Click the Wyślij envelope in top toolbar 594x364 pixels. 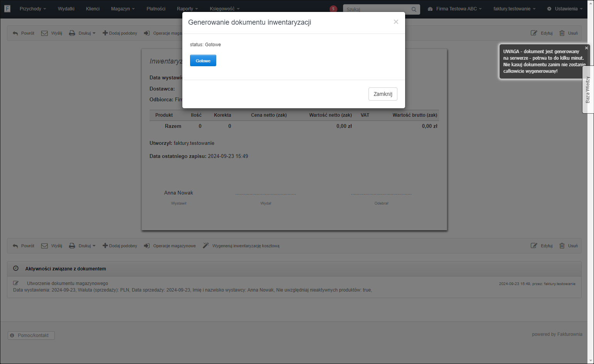pos(52,33)
